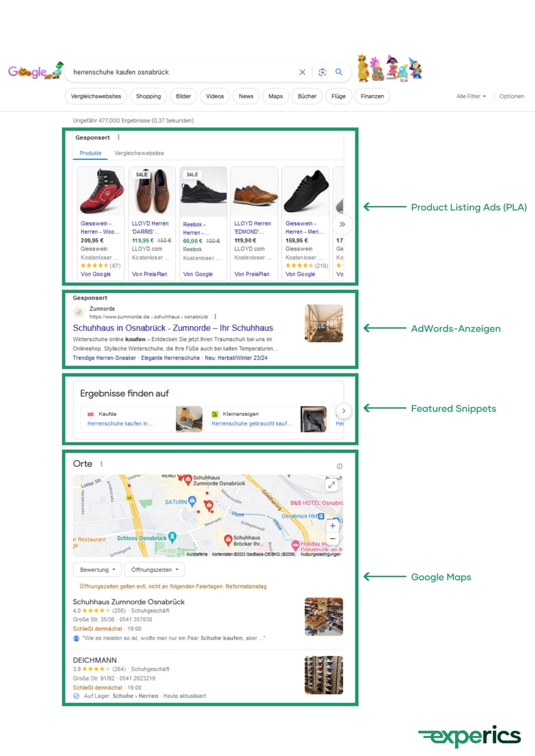Open 'Neu: Herbst/Winter 23/24' sitelink
The height and width of the screenshot is (756, 535).
pyautogui.click(x=236, y=358)
